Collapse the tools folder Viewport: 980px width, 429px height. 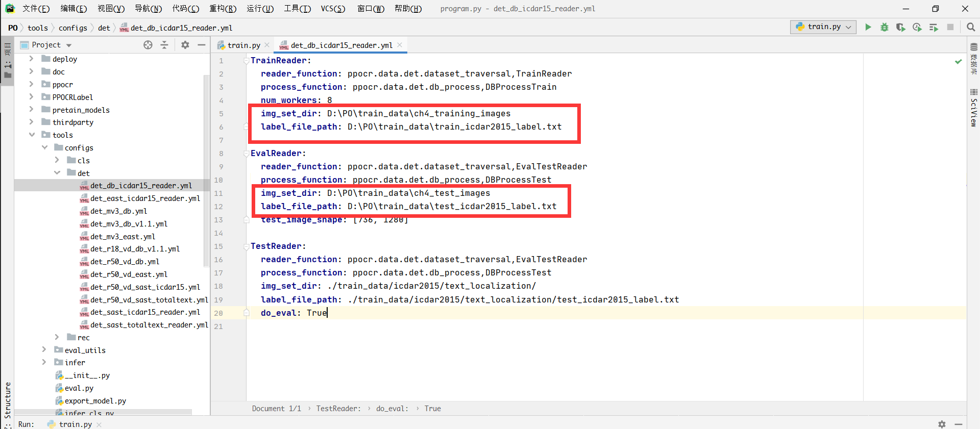tap(32, 135)
